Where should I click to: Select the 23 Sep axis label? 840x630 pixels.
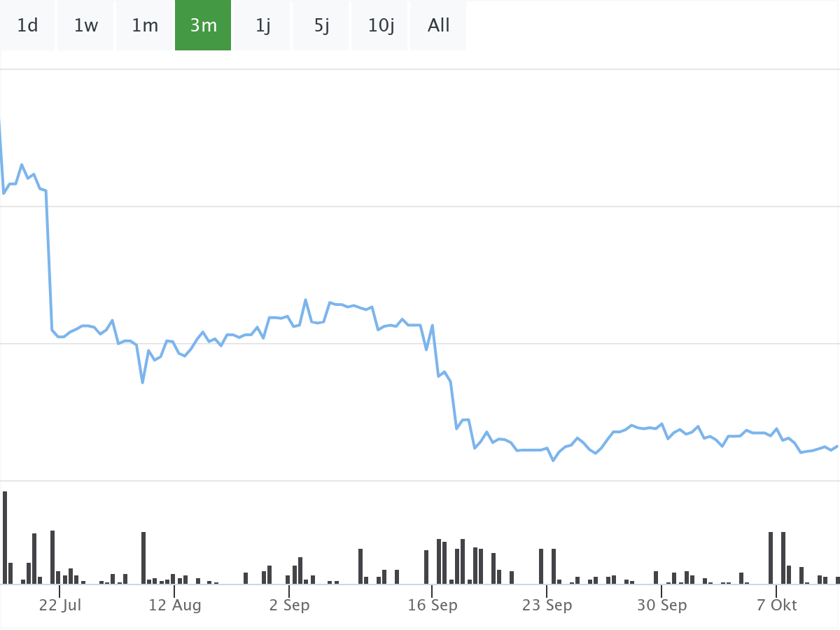tap(547, 605)
